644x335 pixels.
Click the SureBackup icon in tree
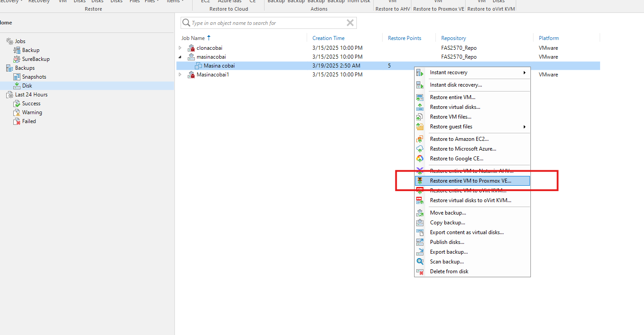[x=17, y=59]
